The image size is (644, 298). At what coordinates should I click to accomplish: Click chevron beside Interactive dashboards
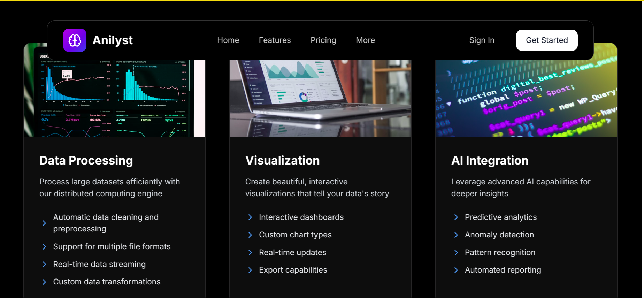pyautogui.click(x=250, y=217)
